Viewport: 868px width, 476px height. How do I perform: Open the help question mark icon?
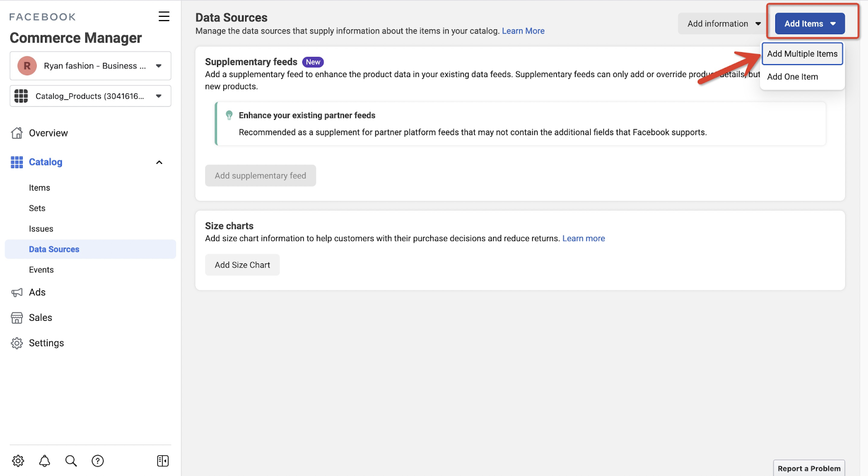tap(98, 461)
